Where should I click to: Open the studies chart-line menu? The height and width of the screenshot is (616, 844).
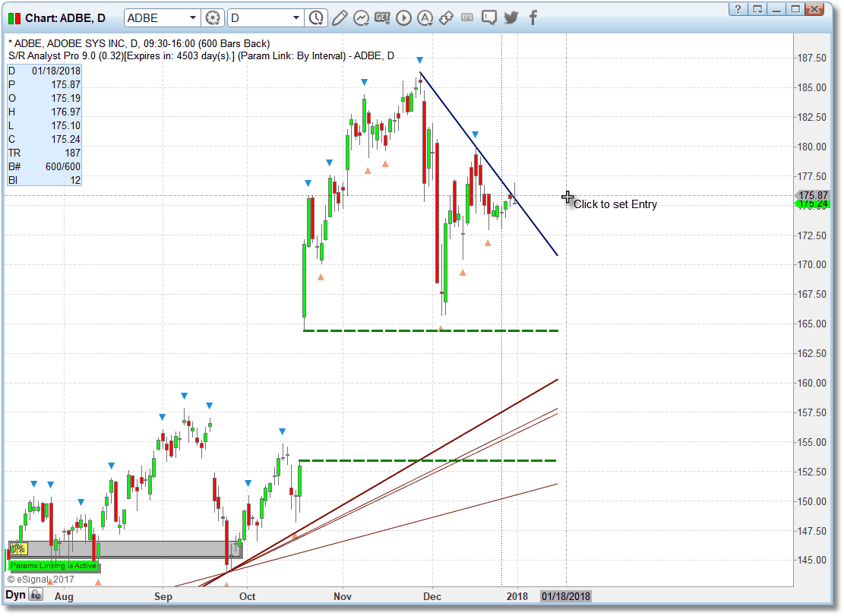pyautogui.click(x=361, y=17)
